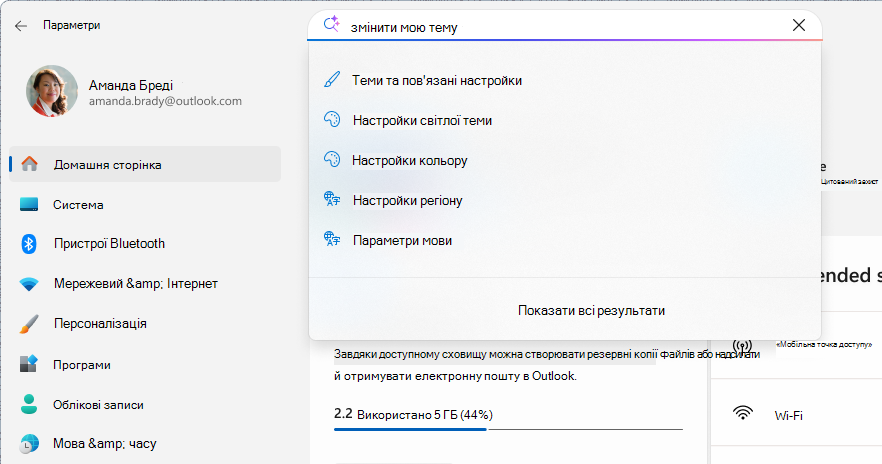The height and width of the screenshot is (464, 882).
Task: Click the AI search sparkle icon
Action: click(332, 24)
